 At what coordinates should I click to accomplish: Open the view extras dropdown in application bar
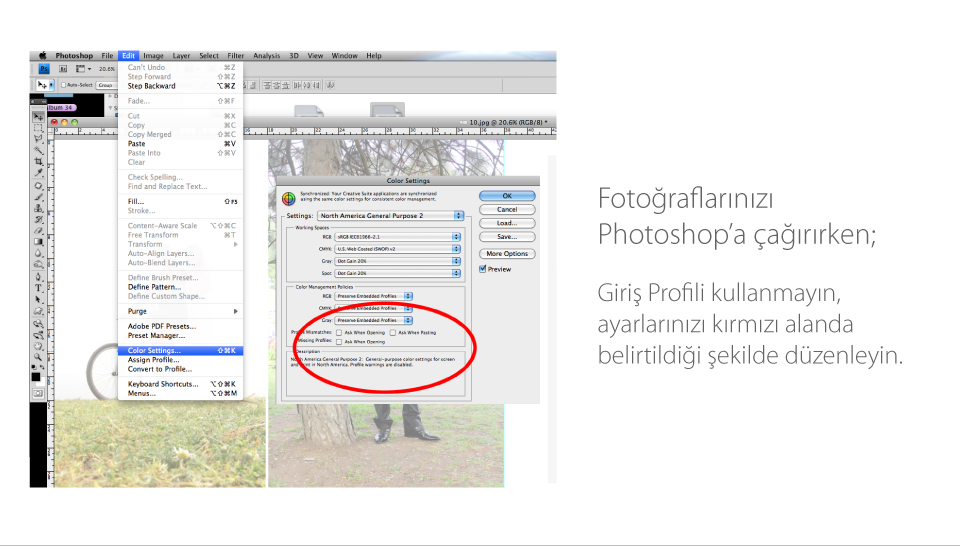point(83,69)
